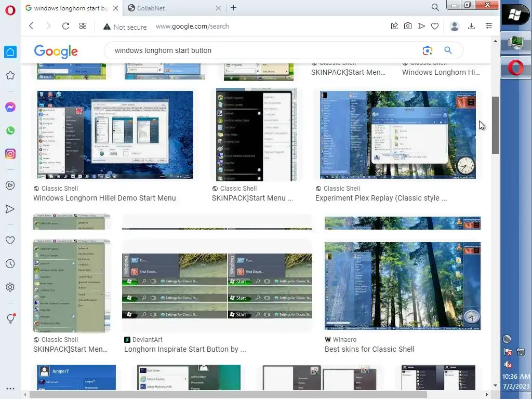The image size is (532, 399).
Task: Open Windows Start button on taskbar
Action: 515,15
